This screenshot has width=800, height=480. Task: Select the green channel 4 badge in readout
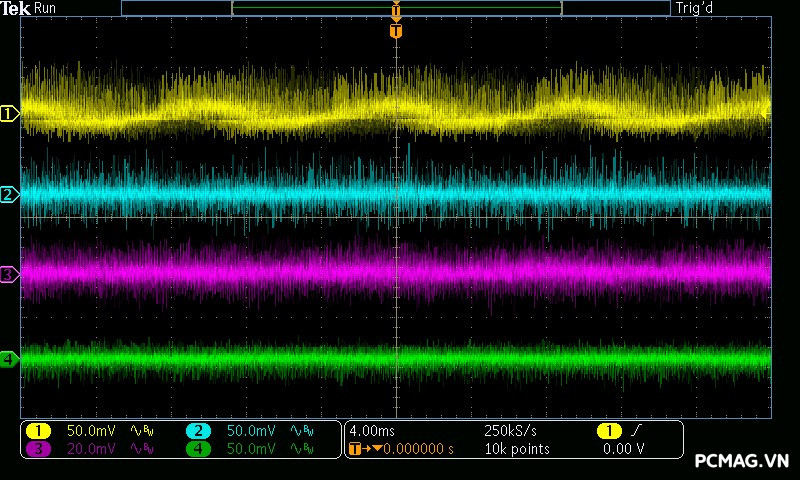pyautogui.click(x=198, y=449)
